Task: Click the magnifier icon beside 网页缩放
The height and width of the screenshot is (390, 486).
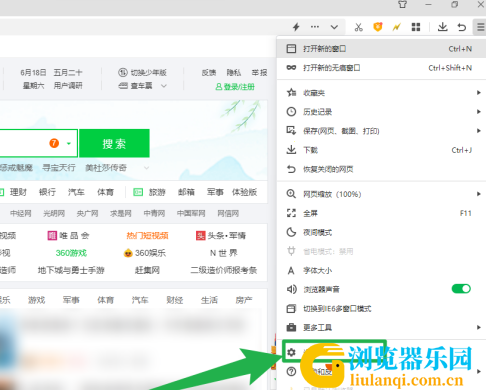Action: (291, 194)
